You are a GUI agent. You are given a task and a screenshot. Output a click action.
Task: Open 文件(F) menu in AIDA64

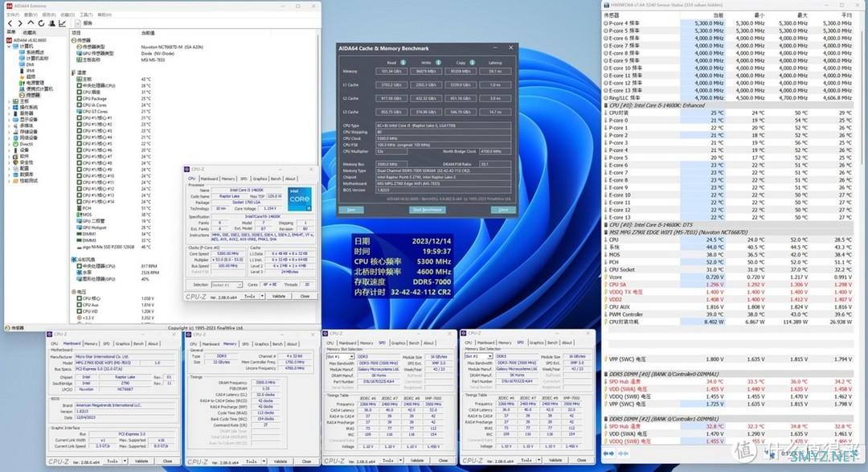[x=13, y=14]
